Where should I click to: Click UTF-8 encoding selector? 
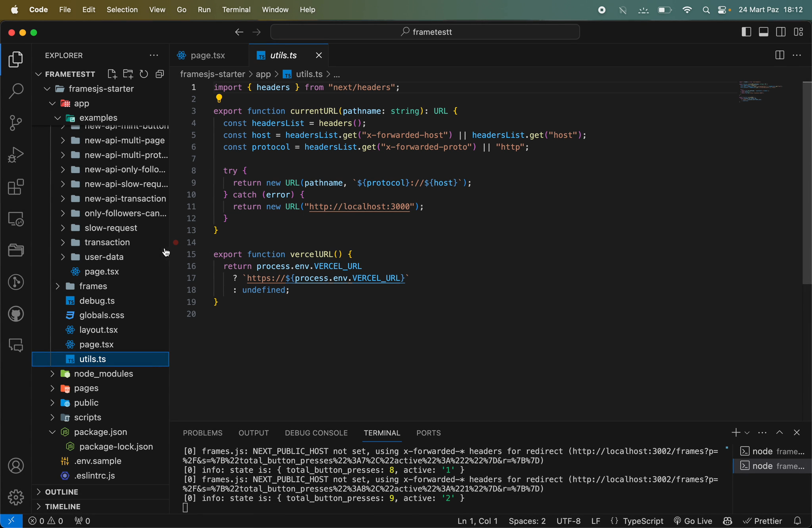[x=569, y=520]
